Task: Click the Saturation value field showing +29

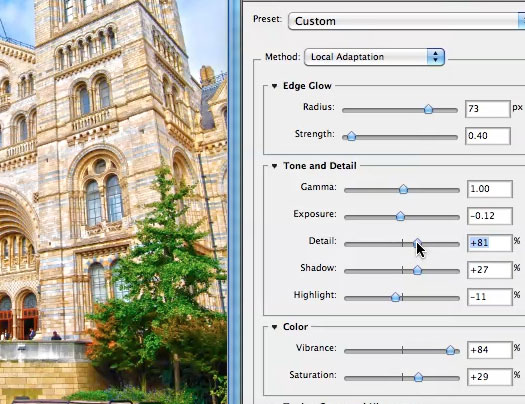Action: (x=490, y=377)
